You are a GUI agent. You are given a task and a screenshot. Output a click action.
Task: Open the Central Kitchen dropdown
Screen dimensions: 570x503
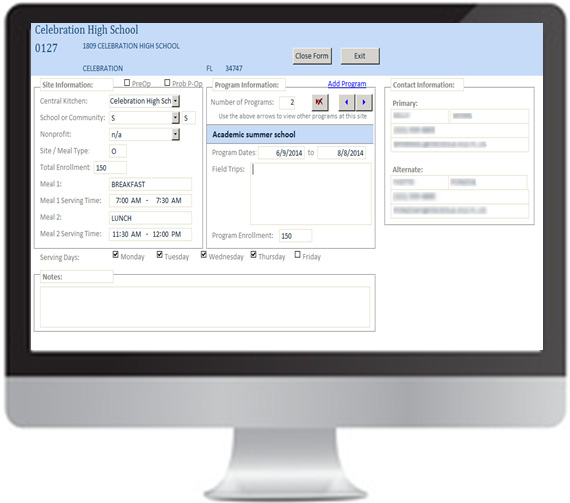click(176, 101)
